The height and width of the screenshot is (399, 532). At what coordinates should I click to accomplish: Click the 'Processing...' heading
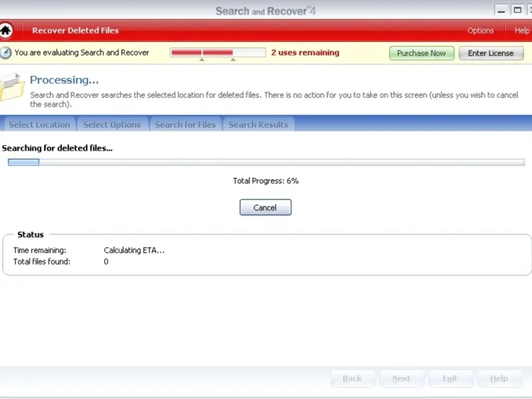64,80
